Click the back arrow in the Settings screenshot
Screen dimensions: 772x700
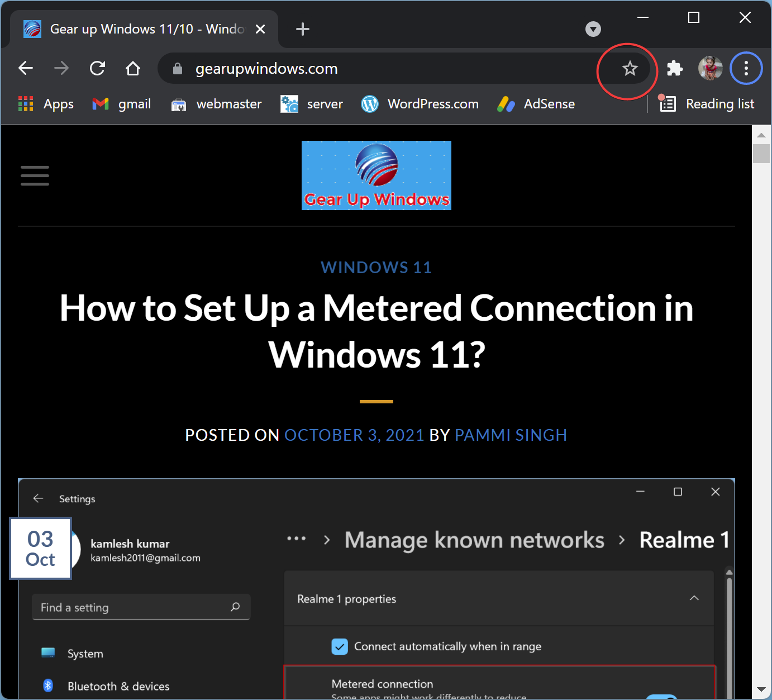(38, 498)
